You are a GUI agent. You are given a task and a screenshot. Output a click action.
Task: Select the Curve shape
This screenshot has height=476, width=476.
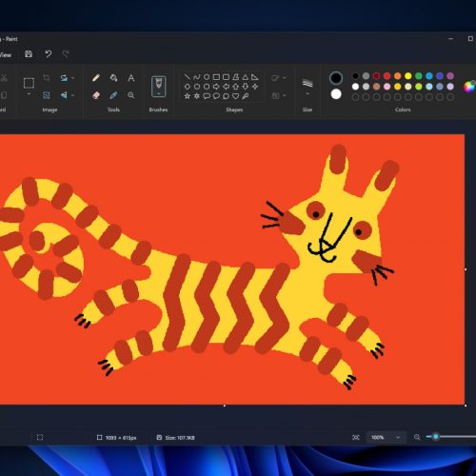coord(197,77)
